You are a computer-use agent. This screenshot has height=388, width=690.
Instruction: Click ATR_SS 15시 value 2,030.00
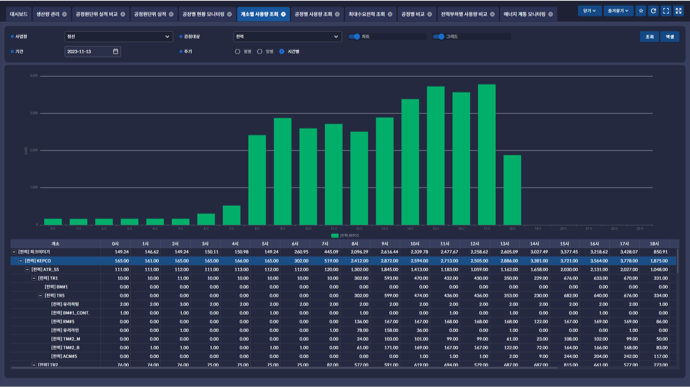click(569, 269)
